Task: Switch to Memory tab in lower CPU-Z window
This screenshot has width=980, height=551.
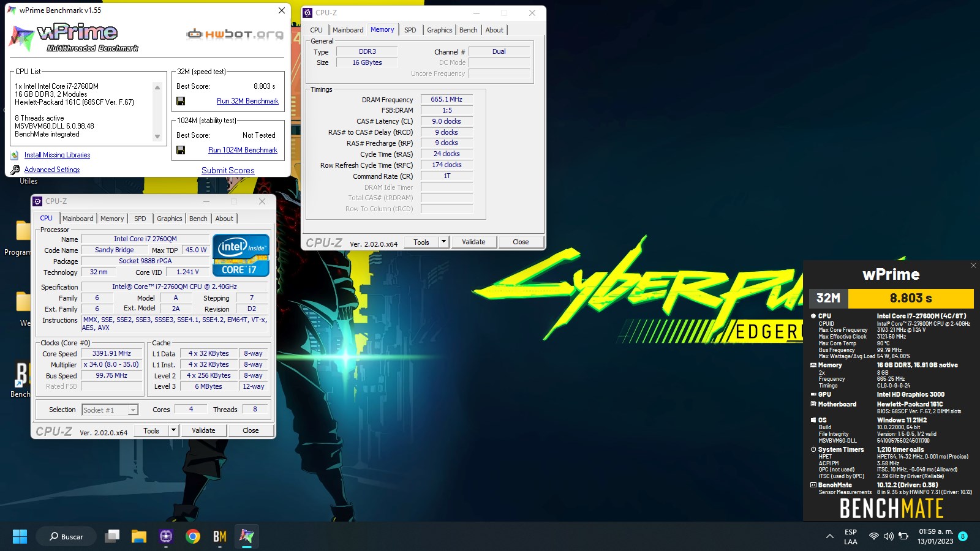Action: [x=112, y=219]
